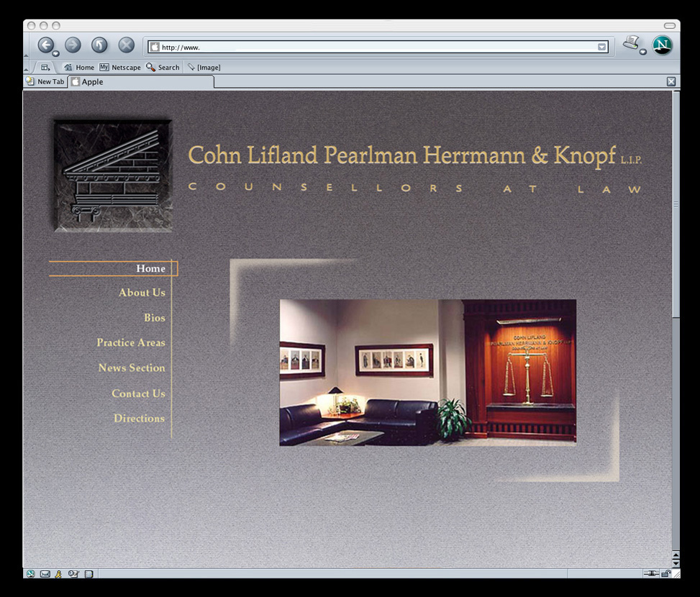The width and height of the screenshot is (700, 597).
Task: Open the News Section link
Action: pos(132,368)
